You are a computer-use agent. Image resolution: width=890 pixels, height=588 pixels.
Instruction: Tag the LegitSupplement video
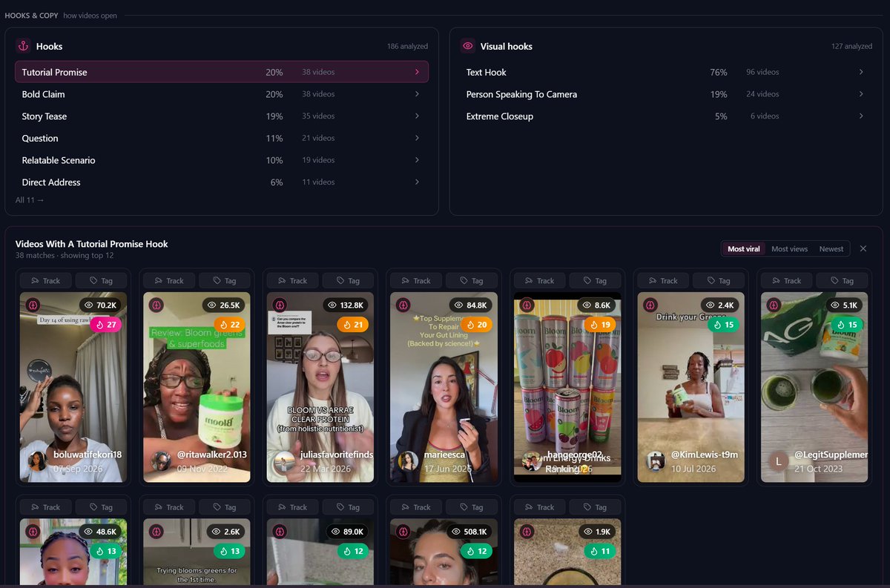(x=842, y=280)
